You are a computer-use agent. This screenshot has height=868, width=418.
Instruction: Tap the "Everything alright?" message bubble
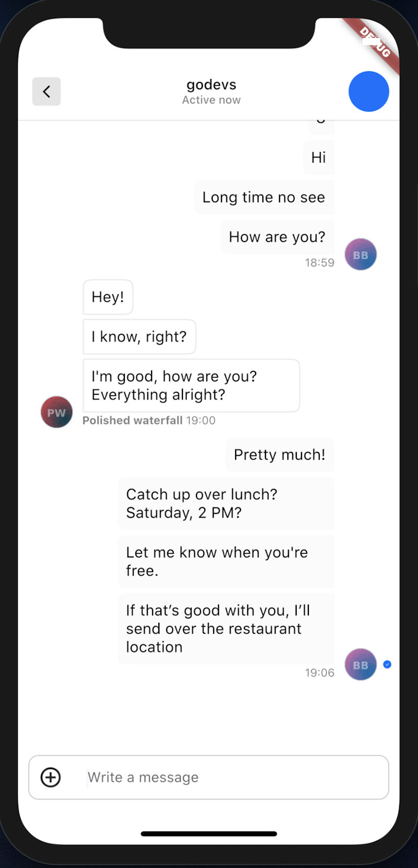[x=191, y=385]
